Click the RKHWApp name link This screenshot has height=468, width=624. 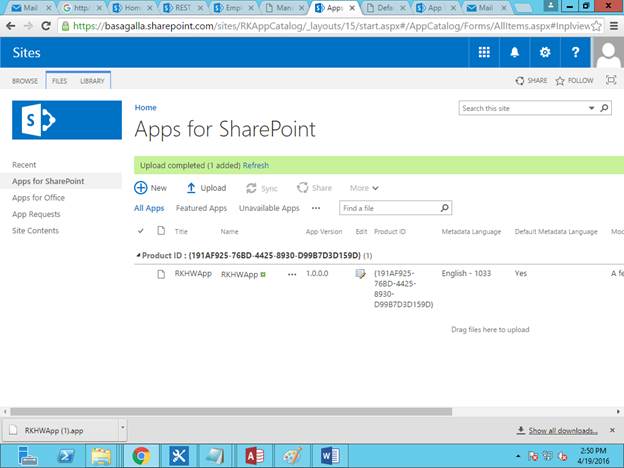click(240, 274)
